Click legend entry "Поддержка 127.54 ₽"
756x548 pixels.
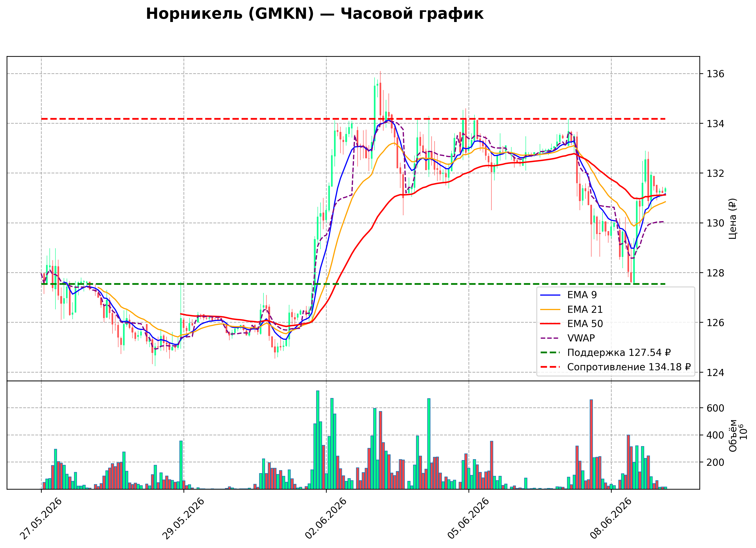[x=606, y=352]
